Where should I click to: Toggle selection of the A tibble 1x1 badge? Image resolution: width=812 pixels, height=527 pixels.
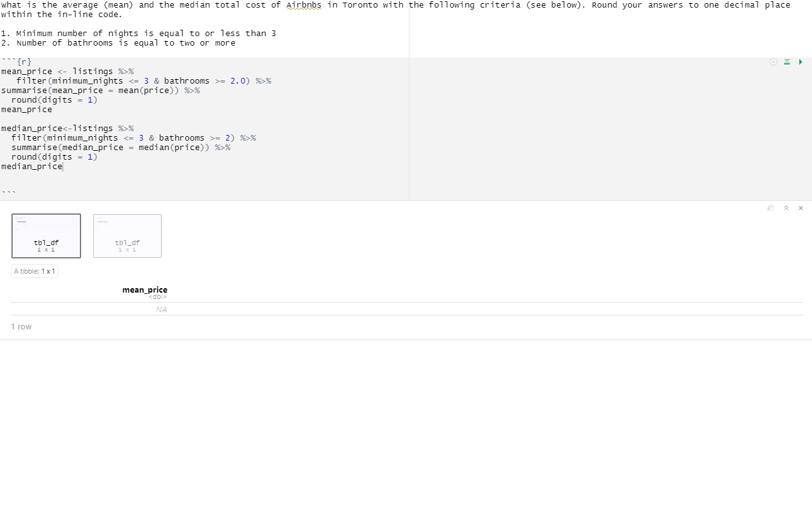[34, 270]
